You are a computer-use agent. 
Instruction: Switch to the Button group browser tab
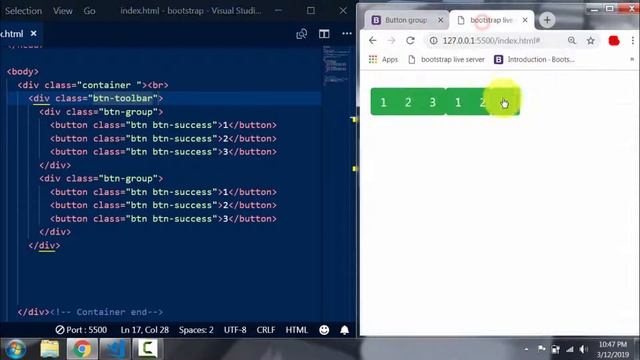click(406, 20)
